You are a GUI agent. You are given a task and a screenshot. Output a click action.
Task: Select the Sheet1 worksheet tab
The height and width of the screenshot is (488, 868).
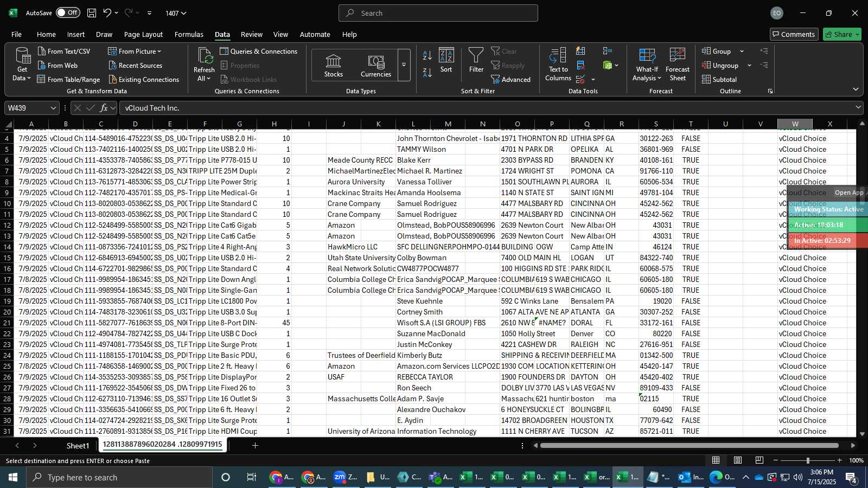[78, 446]
